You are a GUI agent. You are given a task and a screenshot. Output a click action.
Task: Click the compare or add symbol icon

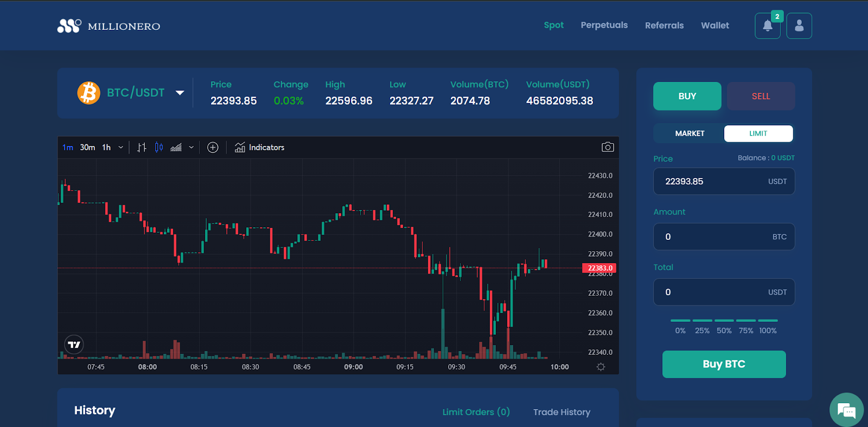click(213, 148)
